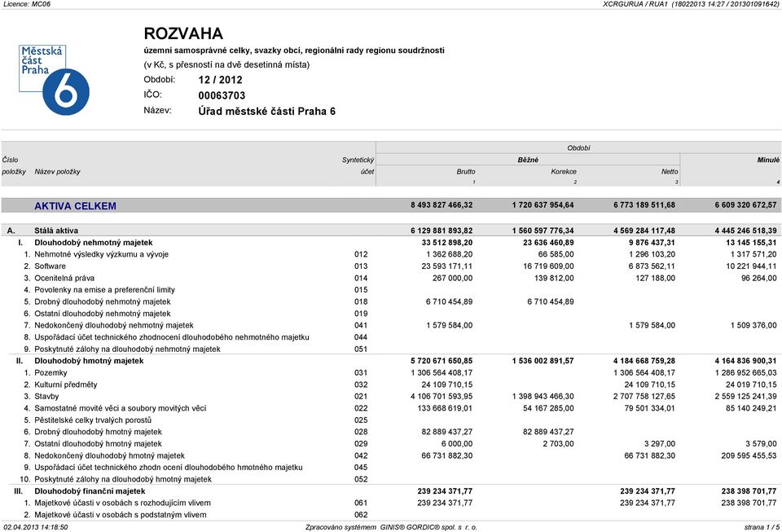
Task: Select the name Úřad městské části Praha 6
Action: coord(267,111)
